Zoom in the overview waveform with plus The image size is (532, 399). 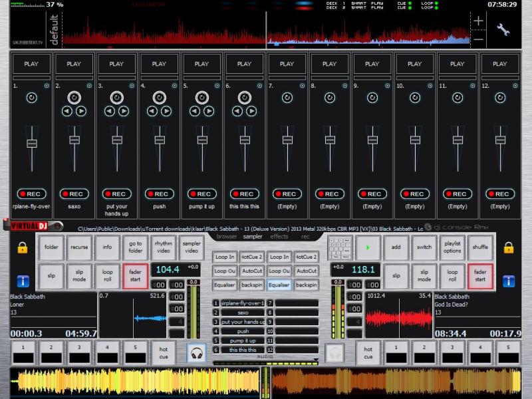[x=478, y=21]
